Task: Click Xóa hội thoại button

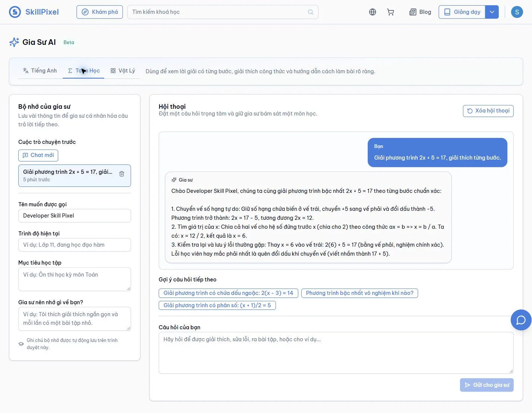Action: pyautogui.click(x=488, y=111)
